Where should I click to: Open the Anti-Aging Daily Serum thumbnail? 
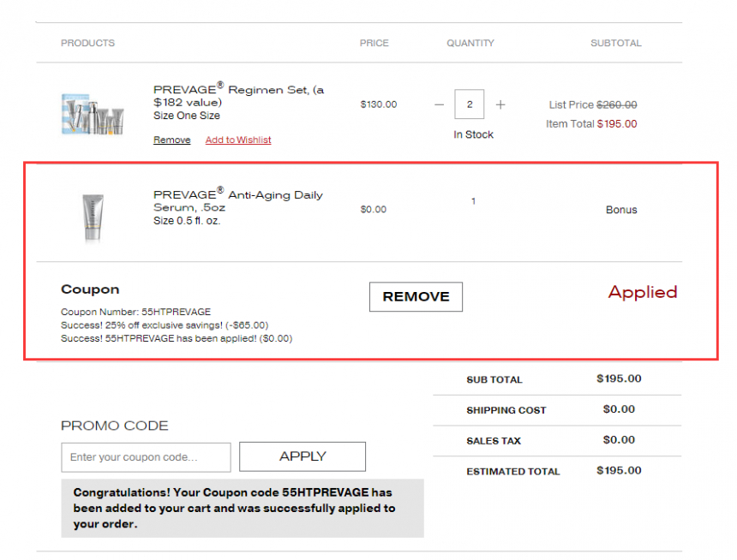pyautogui.click(x=93, y=218)
